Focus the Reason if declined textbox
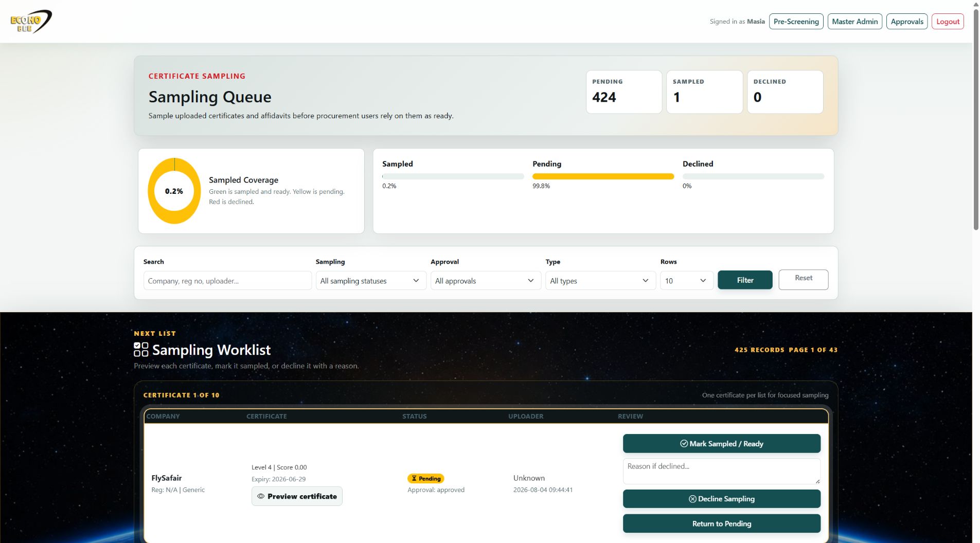Image resolution: width=980 pixels, height=543 pixels. (x=721, y=471)
